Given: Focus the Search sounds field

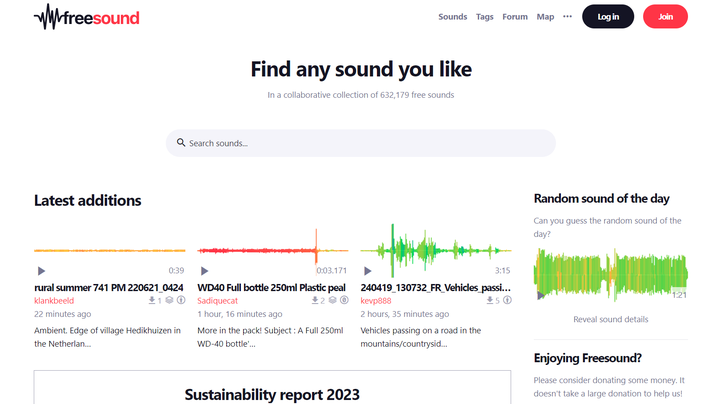Looking at the screenshot, I should click(361, 143).
